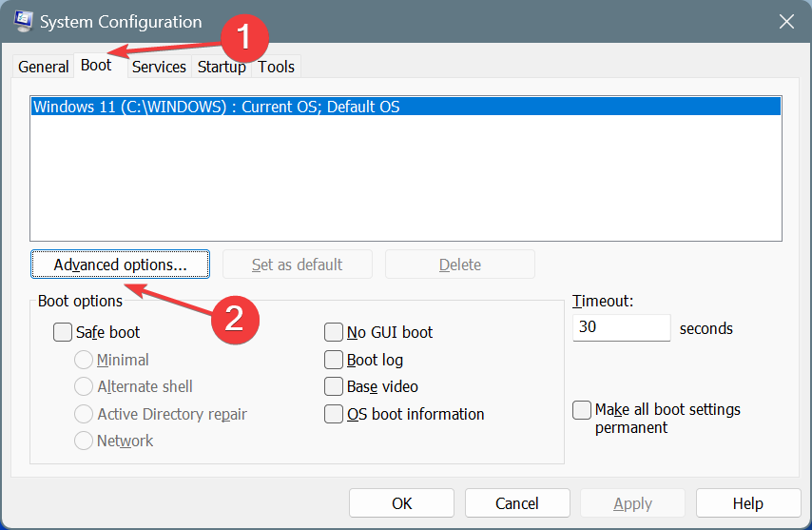Click the Boot tab
The width and height of the screenshot is (812, 530).
96,66
